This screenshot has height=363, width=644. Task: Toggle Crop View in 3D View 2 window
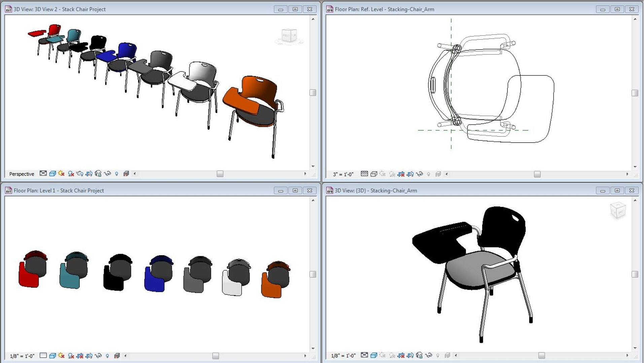[89, 173]
